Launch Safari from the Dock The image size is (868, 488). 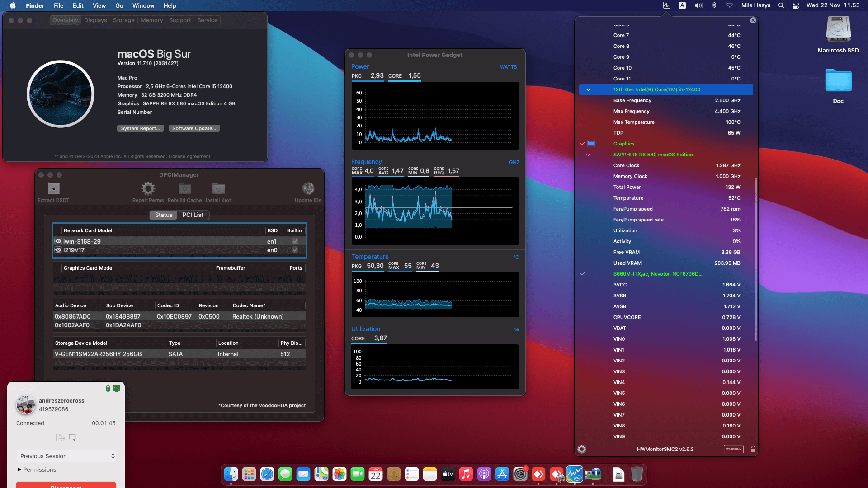(267, 474)
